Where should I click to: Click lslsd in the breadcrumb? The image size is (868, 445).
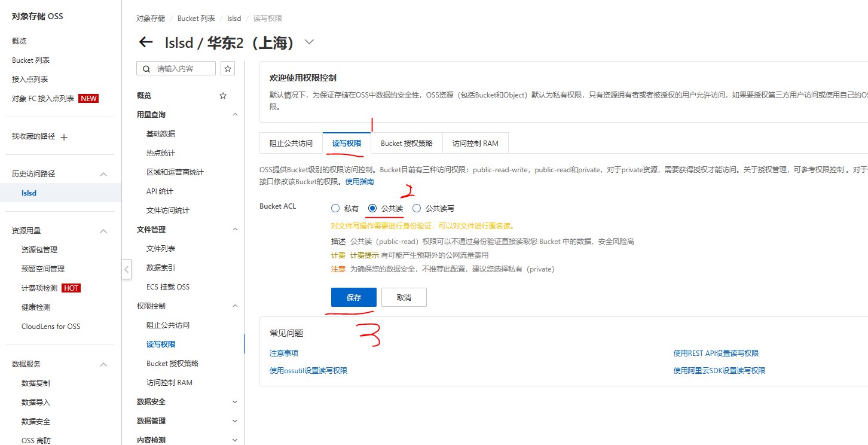[234, 19]
